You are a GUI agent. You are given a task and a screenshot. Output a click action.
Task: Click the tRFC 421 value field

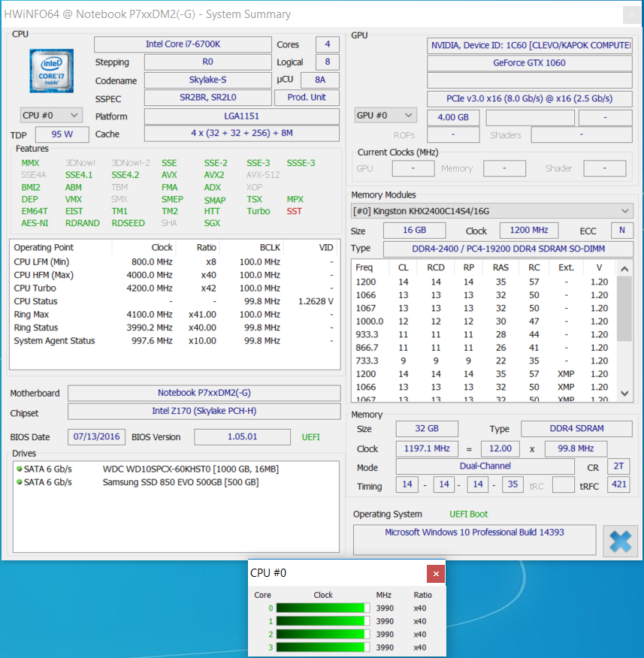pyautogui.click(x=618, y=484)
